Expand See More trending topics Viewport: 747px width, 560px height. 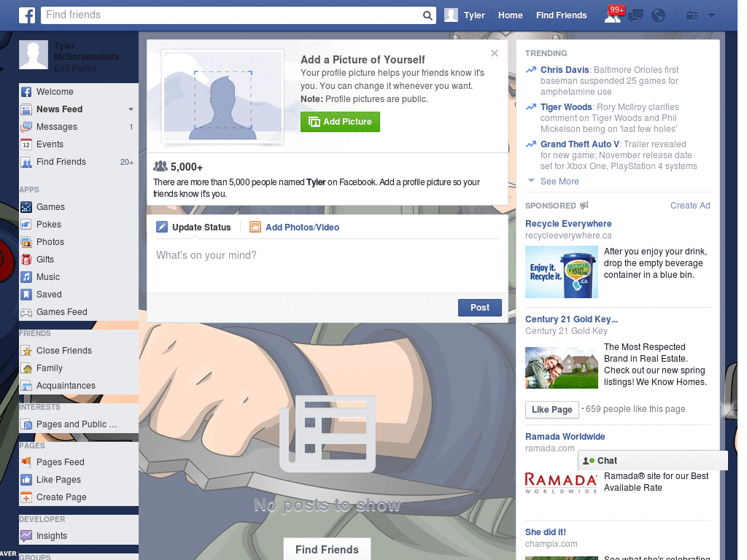560,182
